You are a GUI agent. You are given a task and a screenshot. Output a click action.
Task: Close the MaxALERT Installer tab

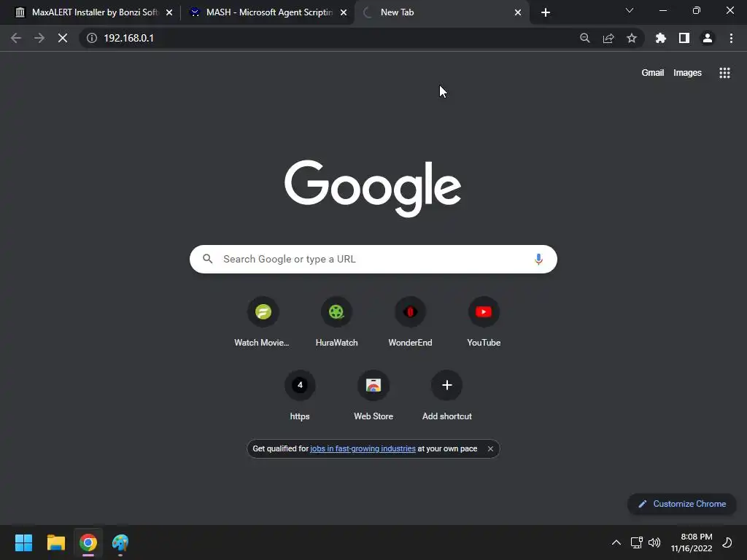pos(169,12)
